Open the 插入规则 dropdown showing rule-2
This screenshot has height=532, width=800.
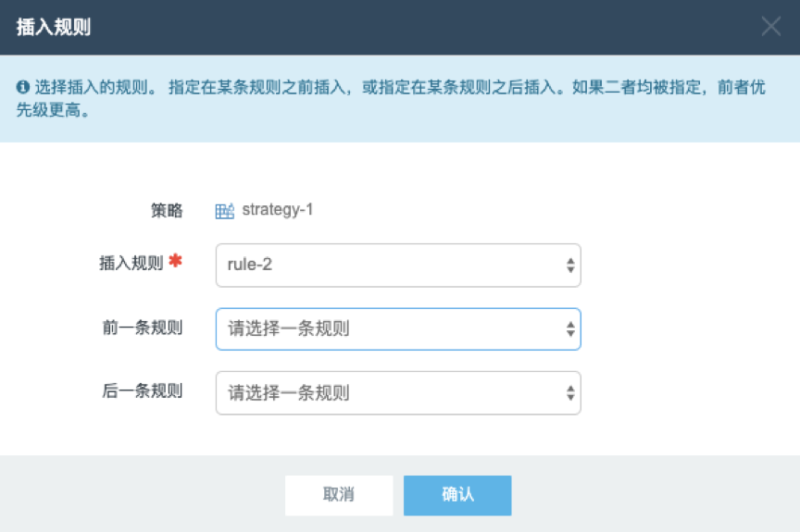coord(398,265)
